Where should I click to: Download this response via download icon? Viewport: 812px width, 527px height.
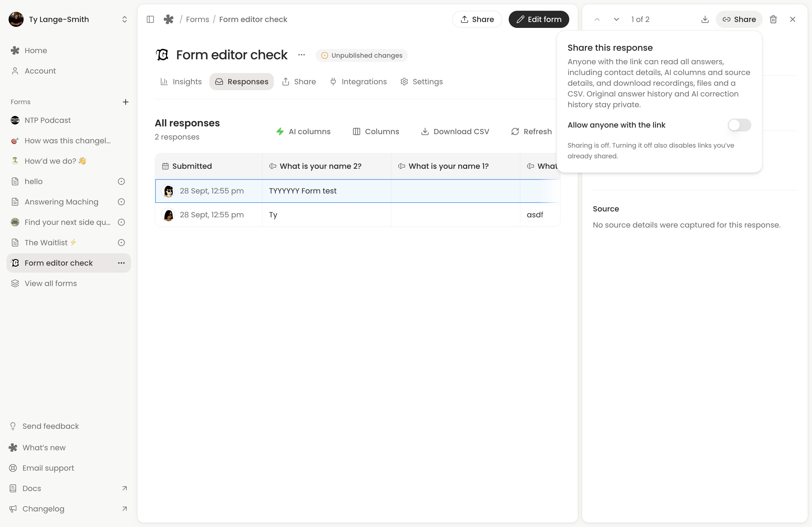[705, 19]
